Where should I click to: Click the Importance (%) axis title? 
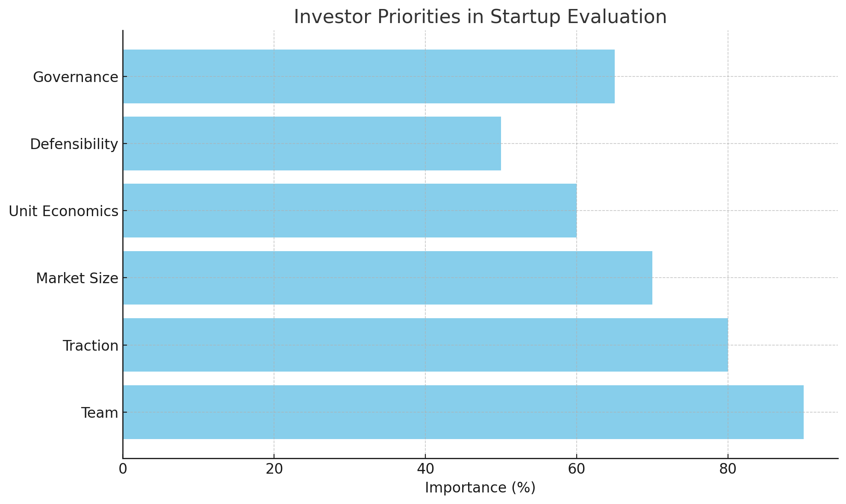pos(480,488)
